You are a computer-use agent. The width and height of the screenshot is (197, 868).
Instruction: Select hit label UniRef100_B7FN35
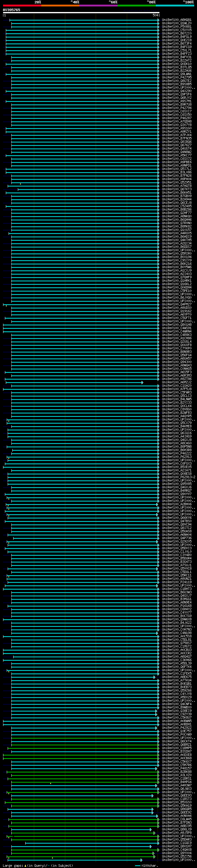coord(177,139)
